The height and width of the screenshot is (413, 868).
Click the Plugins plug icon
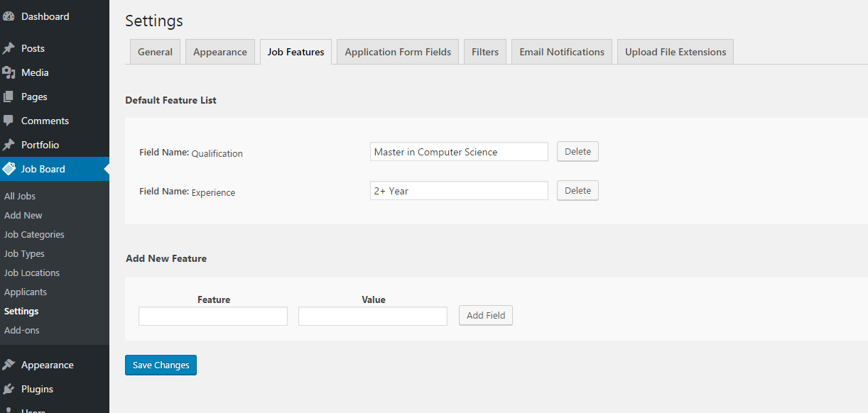coord(9,389)
